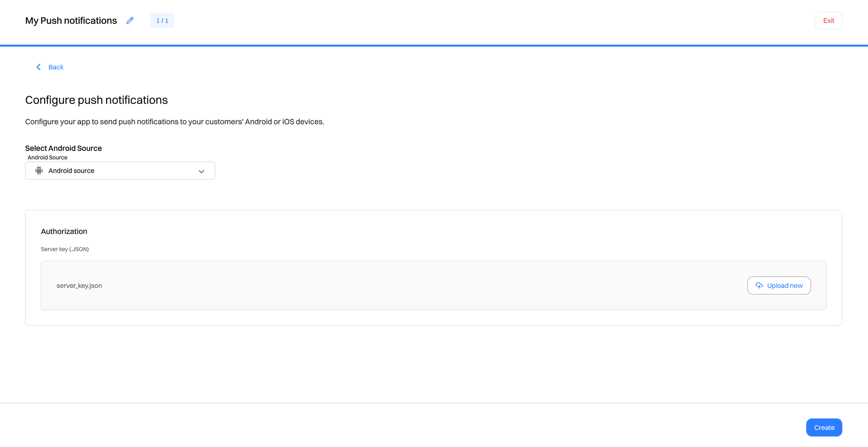The height and width of the screenshot is (447, 868).
Task: Click the pencil edit icon beside the title
Action: tap(130, 20)
